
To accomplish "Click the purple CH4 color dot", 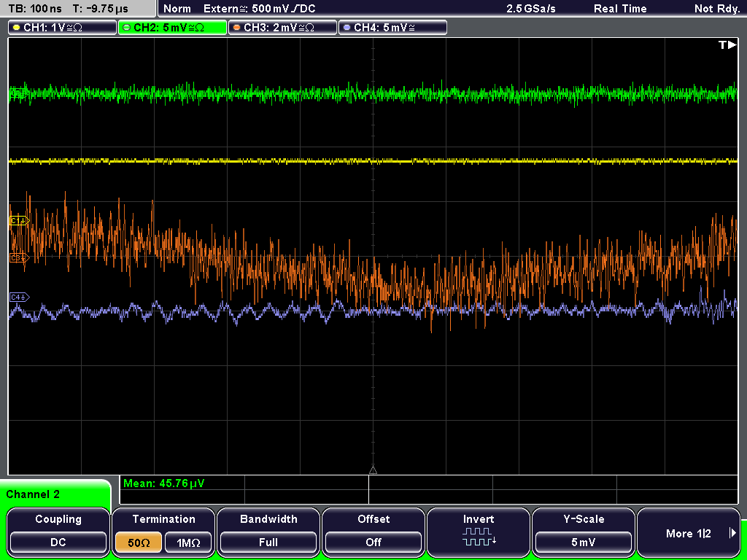I will pos(347,28).
